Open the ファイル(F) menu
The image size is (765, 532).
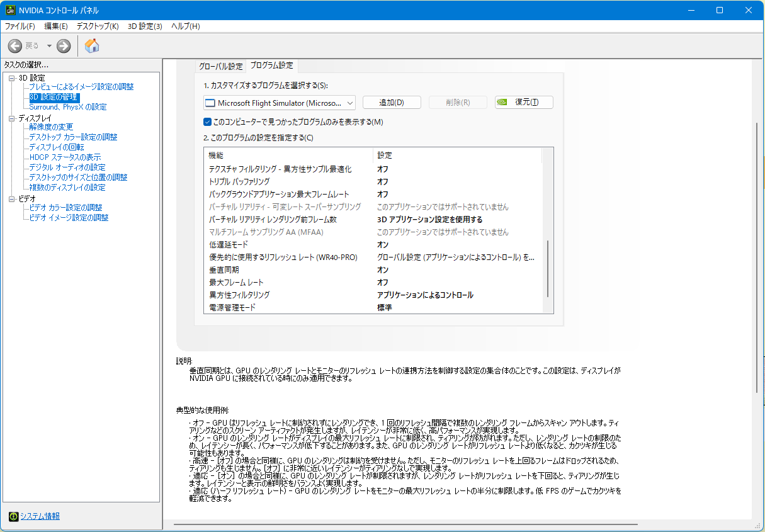click(x=20, y=26)
